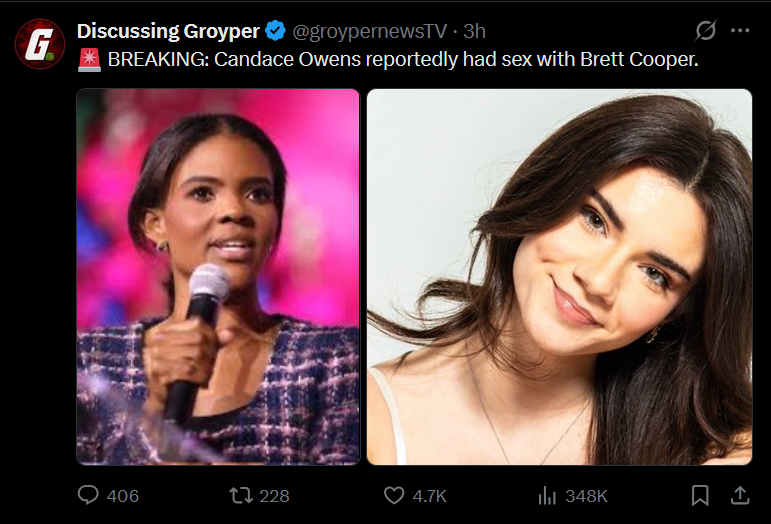Open the 3h timestamp link
771x524 pixels.
(474, 31)
